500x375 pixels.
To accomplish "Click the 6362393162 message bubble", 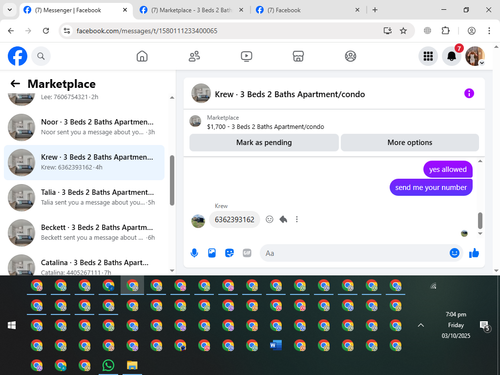I will pyautogui.click(x=234, y=219).
